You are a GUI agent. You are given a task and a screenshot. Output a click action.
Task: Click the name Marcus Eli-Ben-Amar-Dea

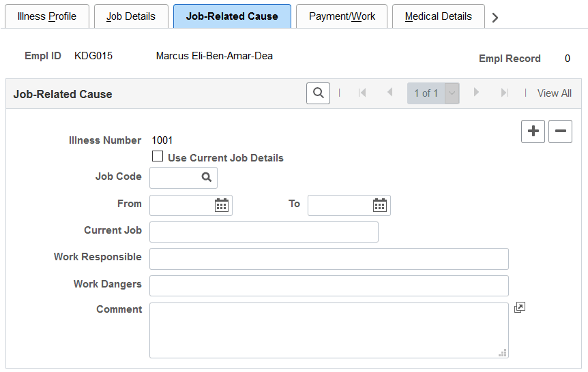click(214, 56)
